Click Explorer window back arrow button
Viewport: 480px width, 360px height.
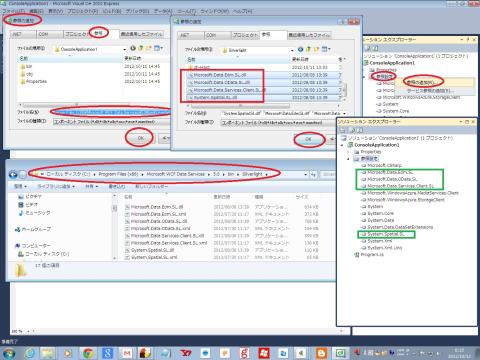tap(13, 174)
